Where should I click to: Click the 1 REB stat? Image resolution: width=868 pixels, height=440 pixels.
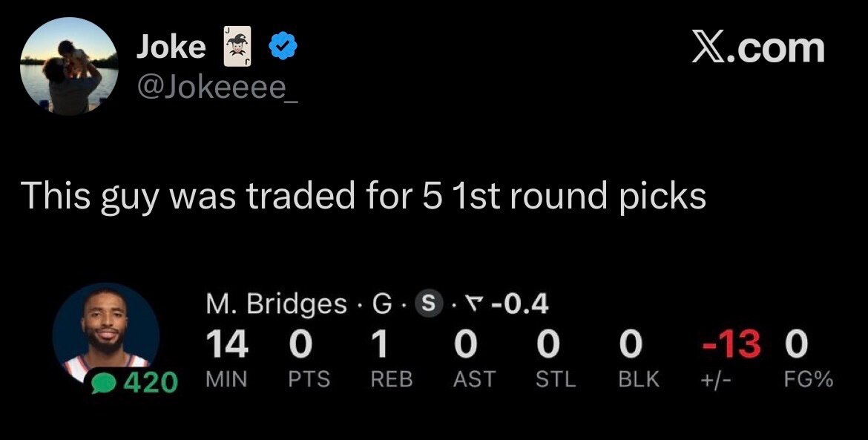(379, 344)
